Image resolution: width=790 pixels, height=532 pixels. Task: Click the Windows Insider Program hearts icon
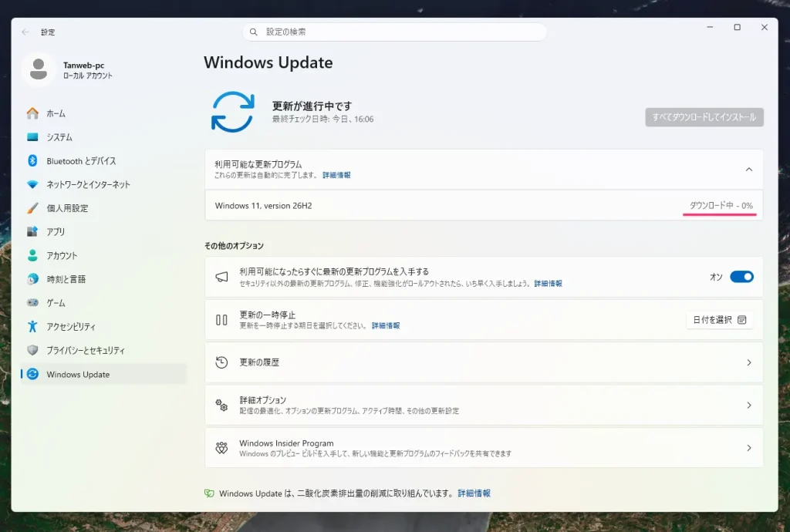(221, 447)
